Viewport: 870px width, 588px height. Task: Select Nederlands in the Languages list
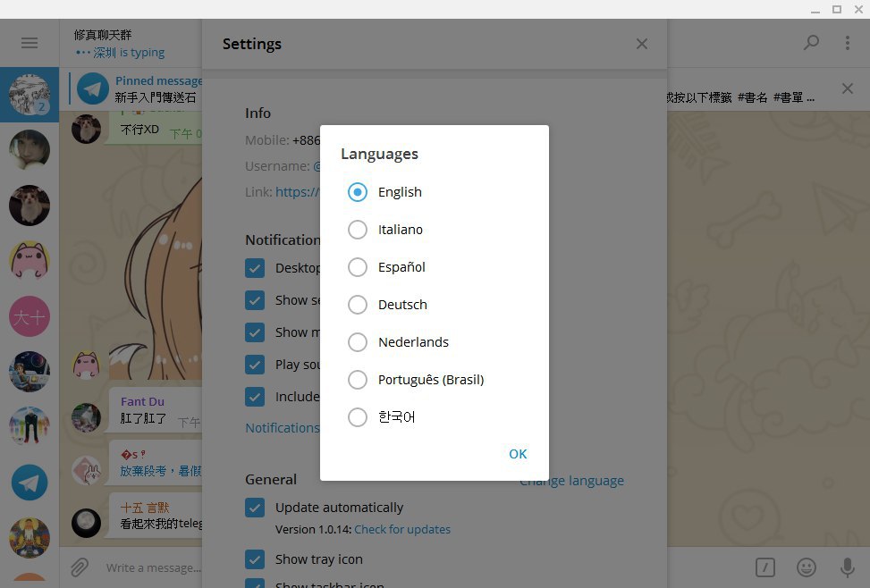358,342
